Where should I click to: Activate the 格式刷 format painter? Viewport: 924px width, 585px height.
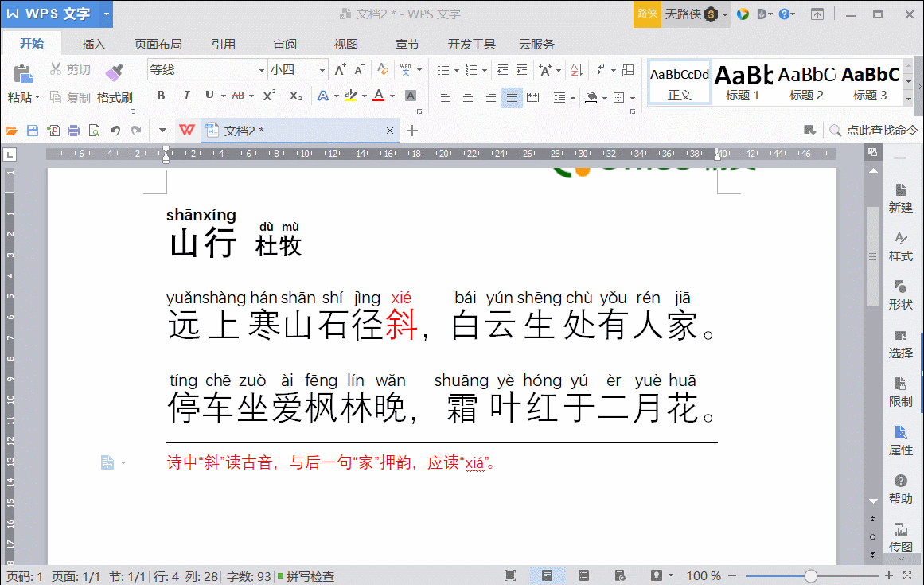115,84
